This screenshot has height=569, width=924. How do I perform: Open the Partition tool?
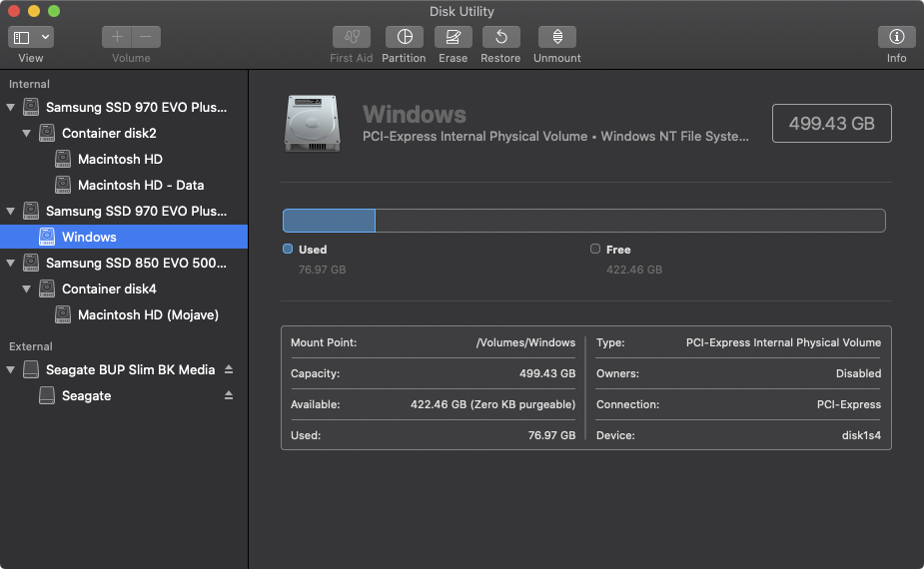[x=404, y=37]
